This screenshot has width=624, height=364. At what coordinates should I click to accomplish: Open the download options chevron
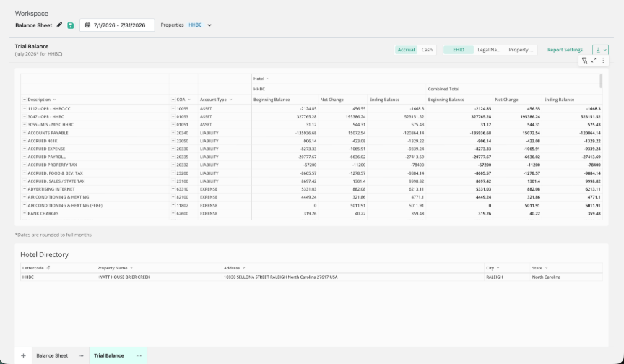(605, 50)
